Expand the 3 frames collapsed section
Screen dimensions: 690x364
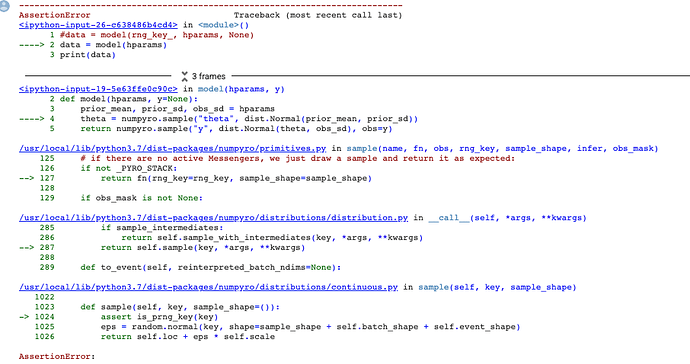[x=204, y=76]
